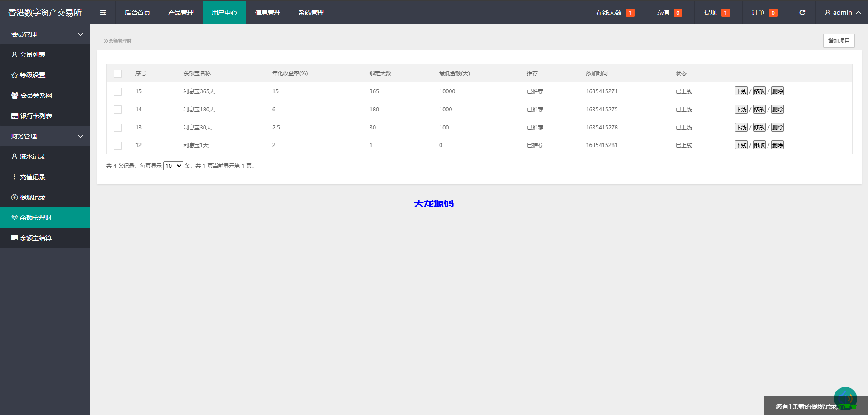Collapse the 财务管理 sidebar section
868x415 pixels.
coord(81,136)
